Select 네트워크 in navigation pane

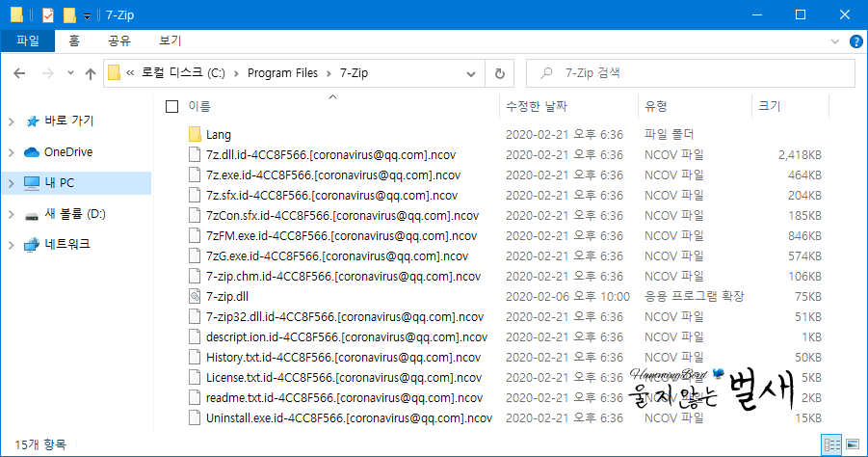click(x=67, y=244)
